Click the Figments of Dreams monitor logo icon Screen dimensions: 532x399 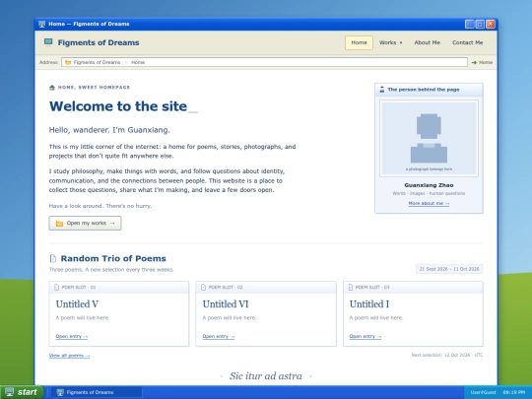coord(48,42)
